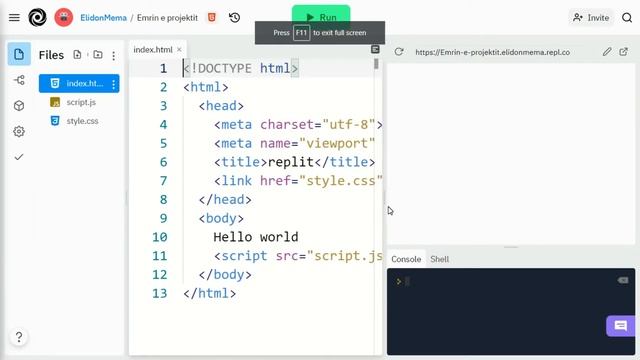Click the console prompt input
This screenshot has width=640, height=360.
tap(407, 281)
